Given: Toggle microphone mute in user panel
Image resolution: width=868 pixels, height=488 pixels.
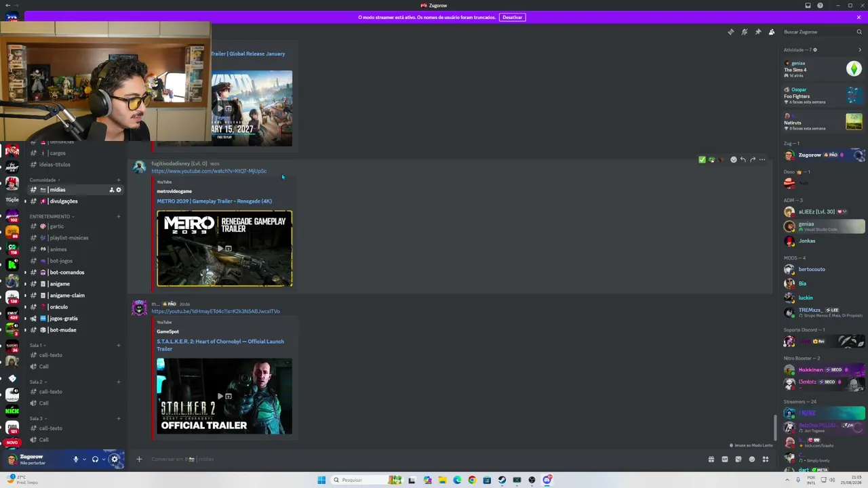Looking at the screenshot, I should coord(76,459).
